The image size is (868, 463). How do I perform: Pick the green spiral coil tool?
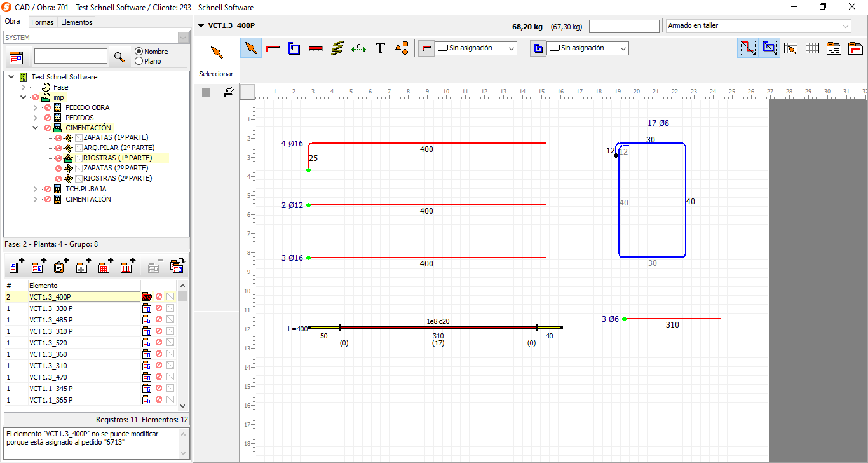point(337,48)
